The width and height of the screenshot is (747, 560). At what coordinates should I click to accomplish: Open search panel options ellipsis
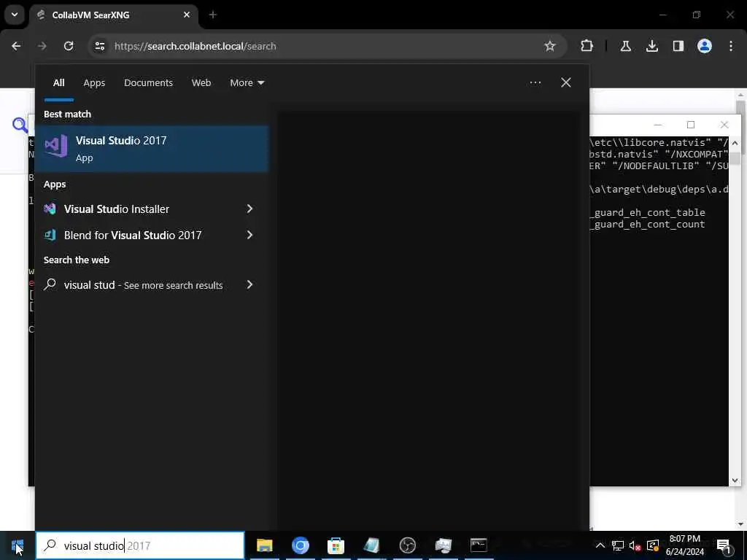click(535, 83)
